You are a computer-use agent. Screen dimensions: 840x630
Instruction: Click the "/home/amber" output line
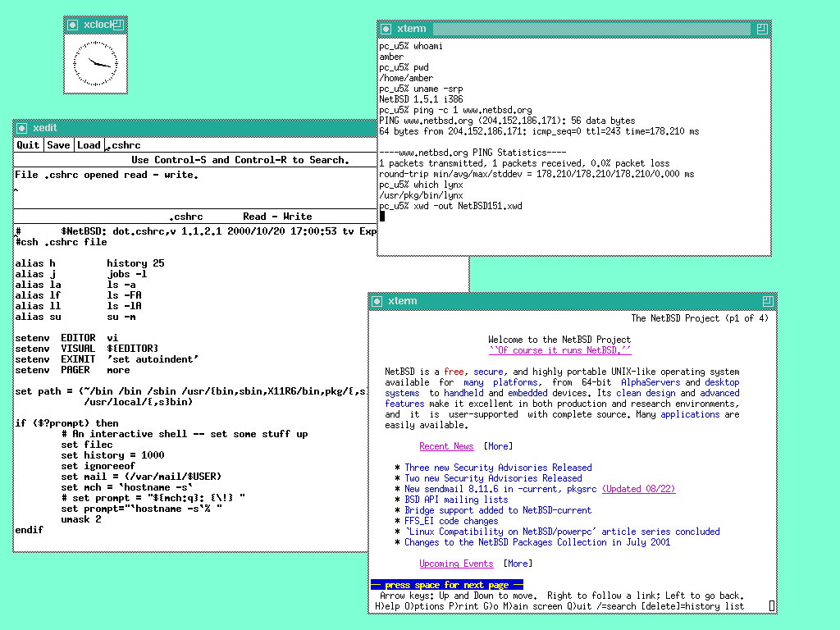[x=406, y=78]
